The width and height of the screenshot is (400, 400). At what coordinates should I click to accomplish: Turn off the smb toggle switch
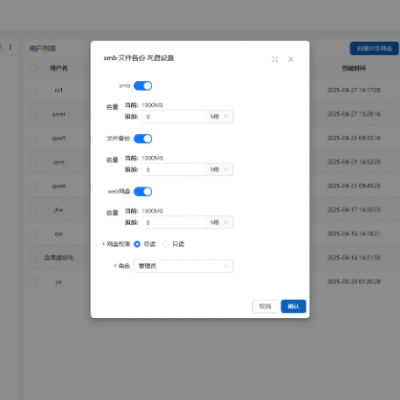point(143,86)
